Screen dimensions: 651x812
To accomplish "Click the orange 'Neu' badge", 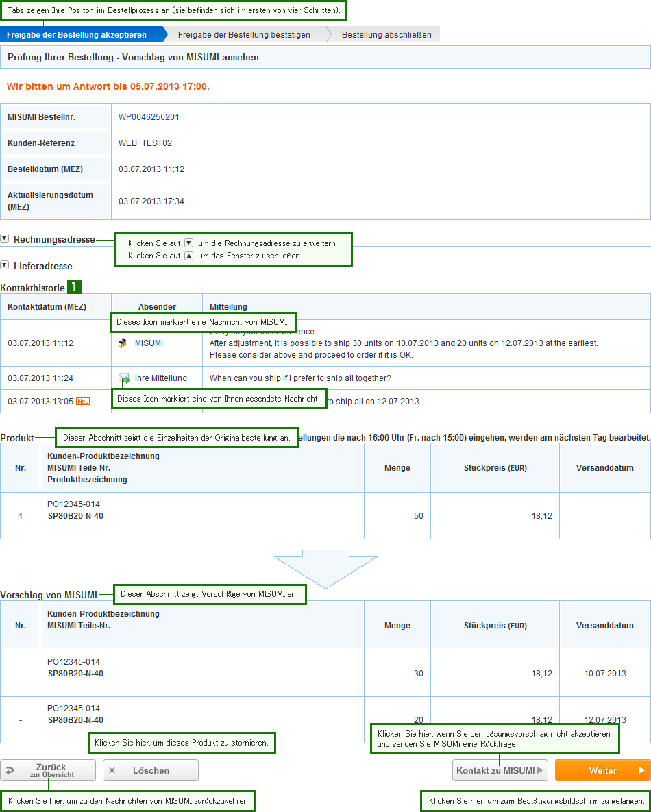I will point(83,402).
